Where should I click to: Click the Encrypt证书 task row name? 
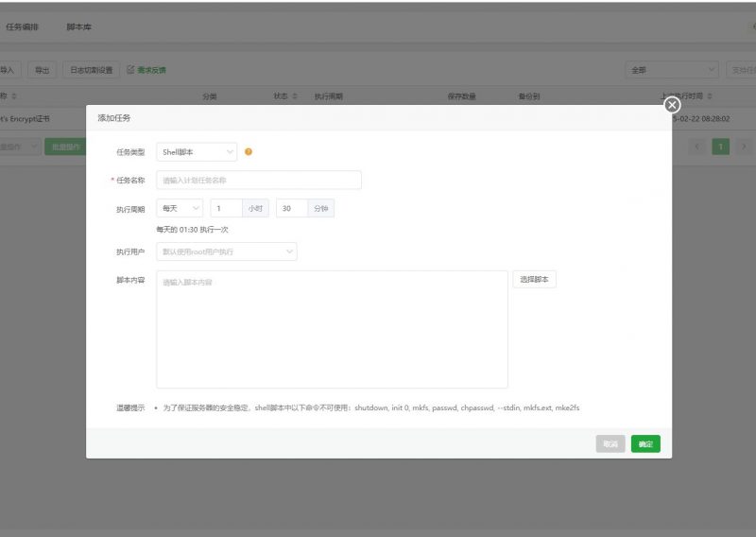point(26,119)
